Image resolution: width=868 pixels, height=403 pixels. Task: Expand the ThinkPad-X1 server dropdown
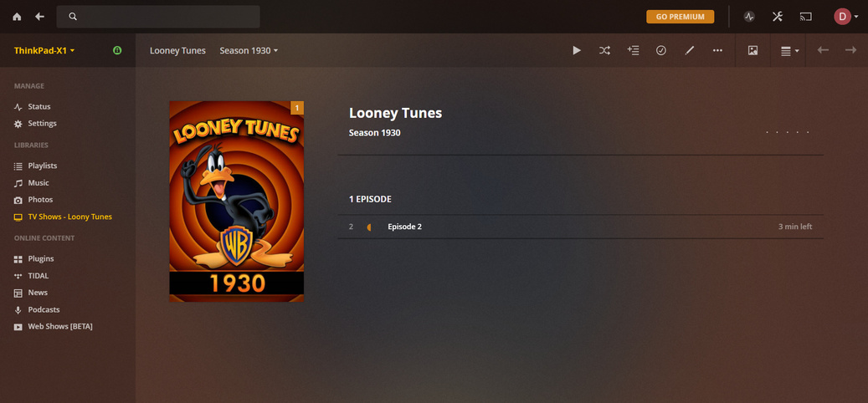point(44,50)
